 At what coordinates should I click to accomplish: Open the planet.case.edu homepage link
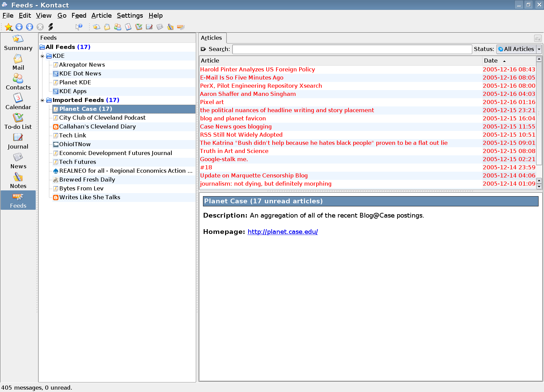[283, 232]
